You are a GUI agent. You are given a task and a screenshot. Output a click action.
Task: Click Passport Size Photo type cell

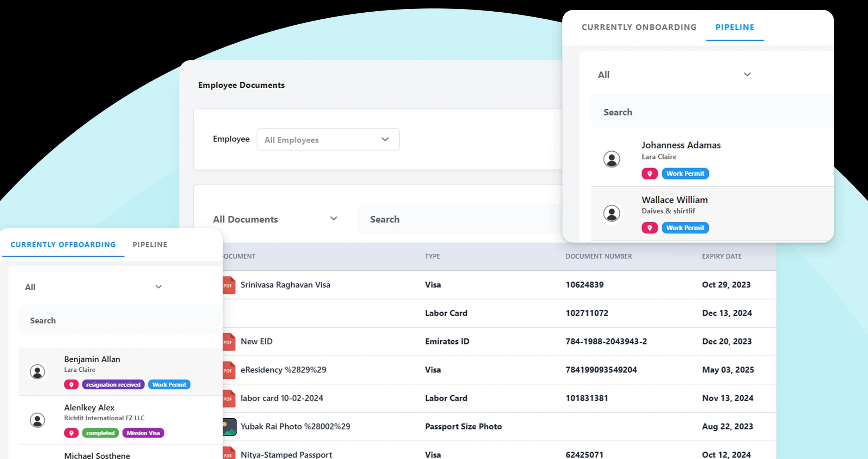463,426
